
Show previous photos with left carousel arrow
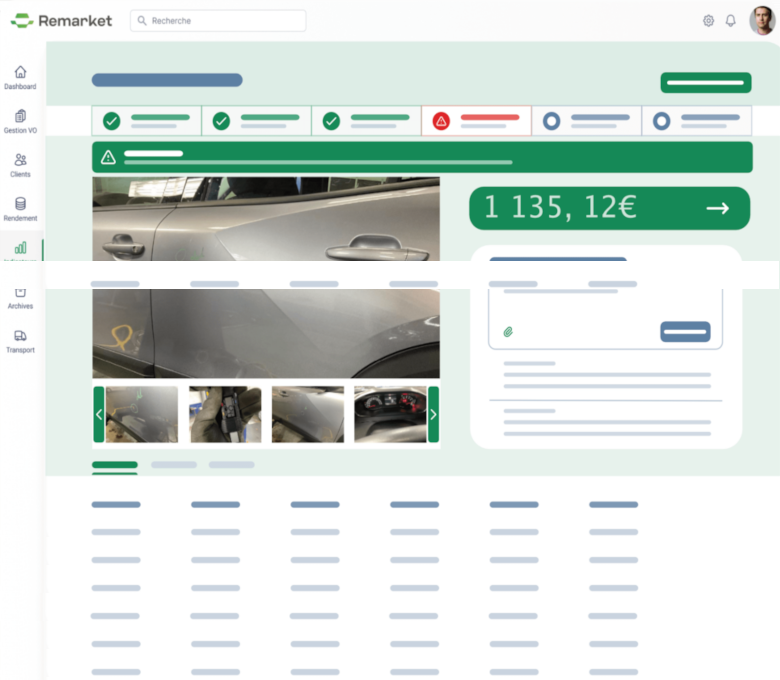coord(99,414)
